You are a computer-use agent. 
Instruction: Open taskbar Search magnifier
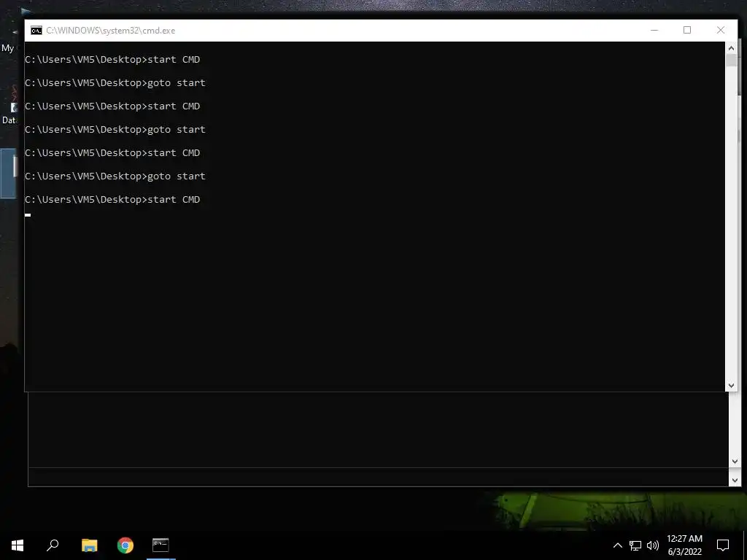53,545
